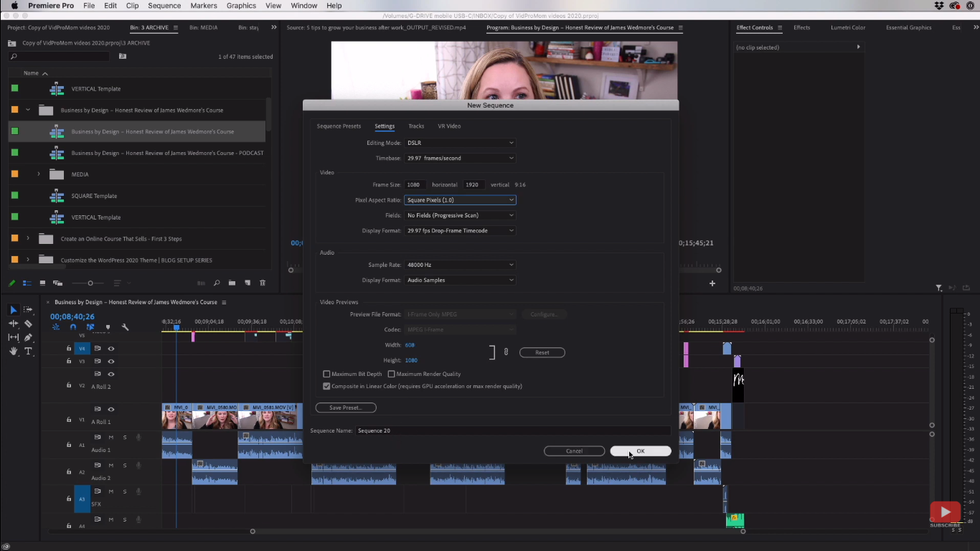The width and height of the screenshot is (980, 551).
Task: Open the Pixel Aspect Ratio dropdown
Action: coord(460,200)
